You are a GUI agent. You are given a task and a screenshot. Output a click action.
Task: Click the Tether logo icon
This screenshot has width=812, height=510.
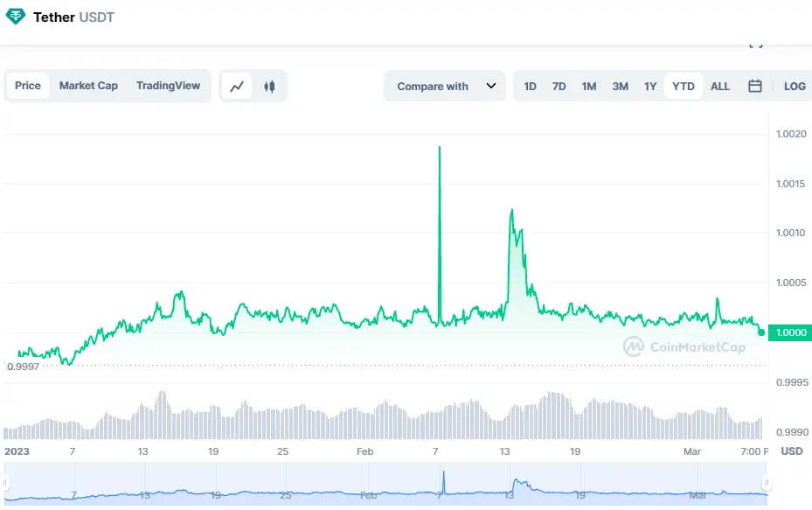(x=15, y=17)
